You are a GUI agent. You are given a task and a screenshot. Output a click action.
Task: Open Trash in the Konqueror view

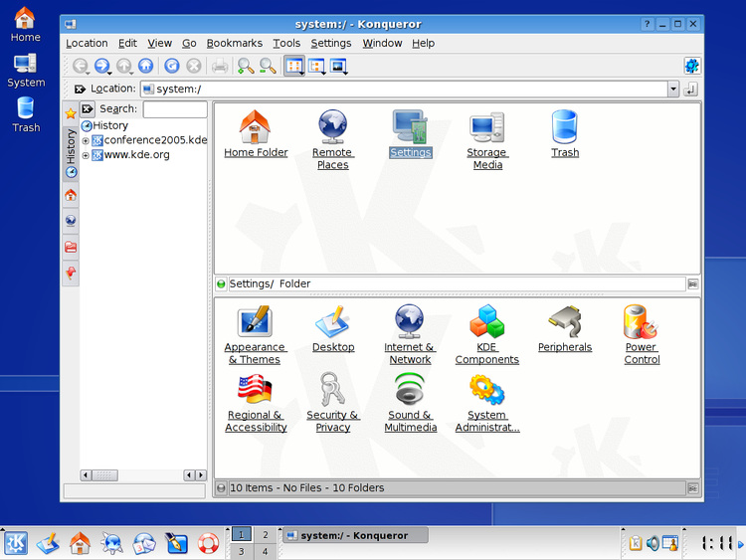tap(565, 134)
